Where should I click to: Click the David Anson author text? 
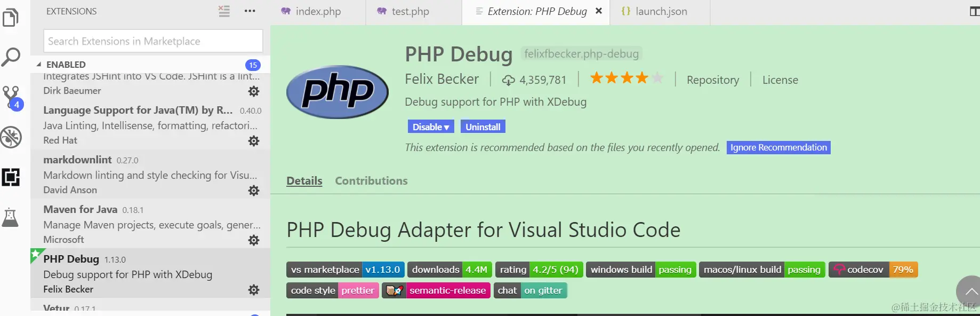pos(70,190)
